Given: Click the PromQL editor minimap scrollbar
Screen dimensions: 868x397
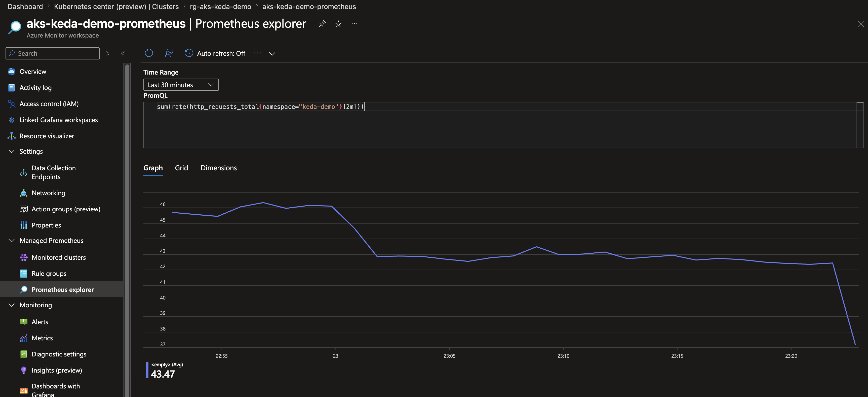Looking at the screenshot, I should click(860, 125).
